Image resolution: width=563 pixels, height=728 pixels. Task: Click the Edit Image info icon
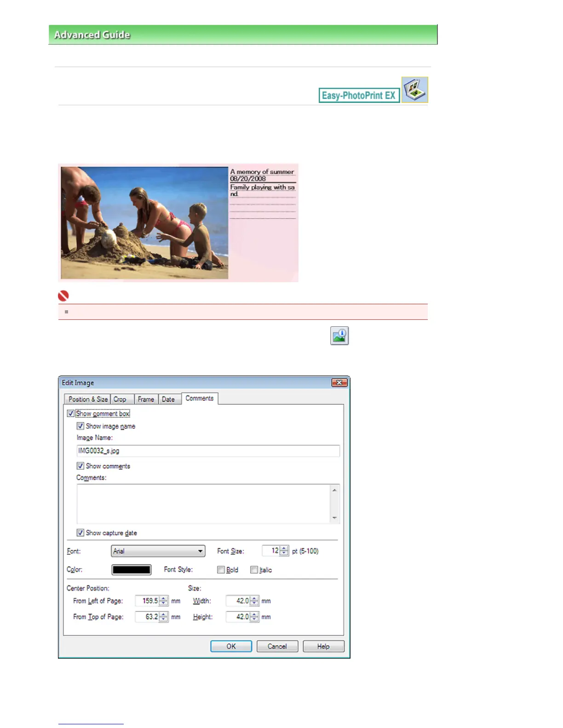click(x=339, y=336)
